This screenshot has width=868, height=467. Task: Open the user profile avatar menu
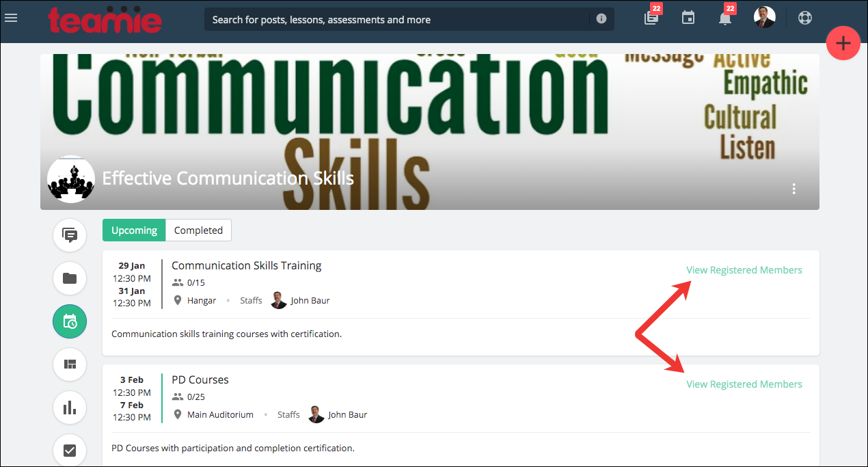(x=765, y=18)
